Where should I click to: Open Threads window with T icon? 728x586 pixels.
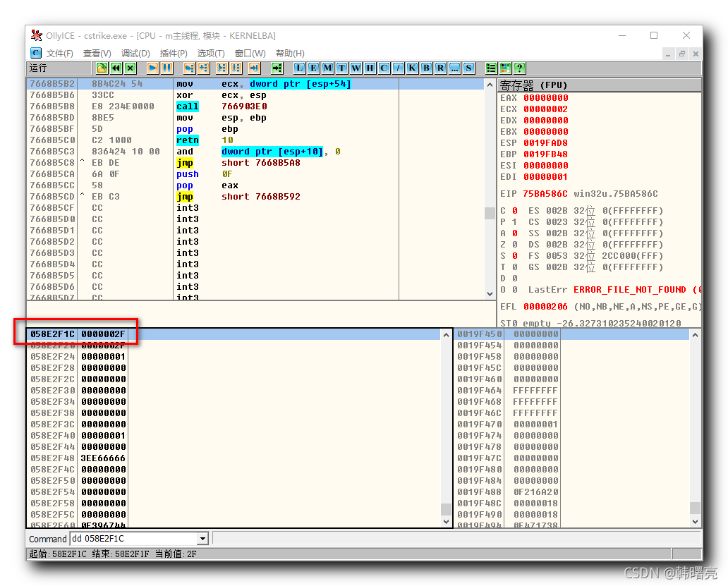pos(341,68)
